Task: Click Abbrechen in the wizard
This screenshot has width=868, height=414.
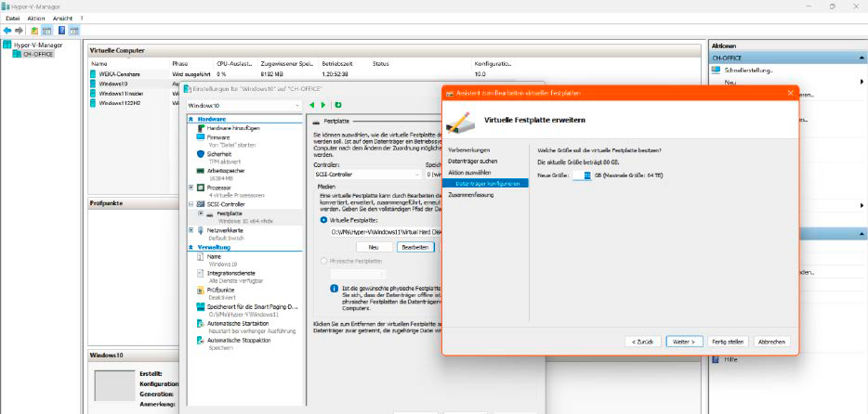Action: (771, 342)
